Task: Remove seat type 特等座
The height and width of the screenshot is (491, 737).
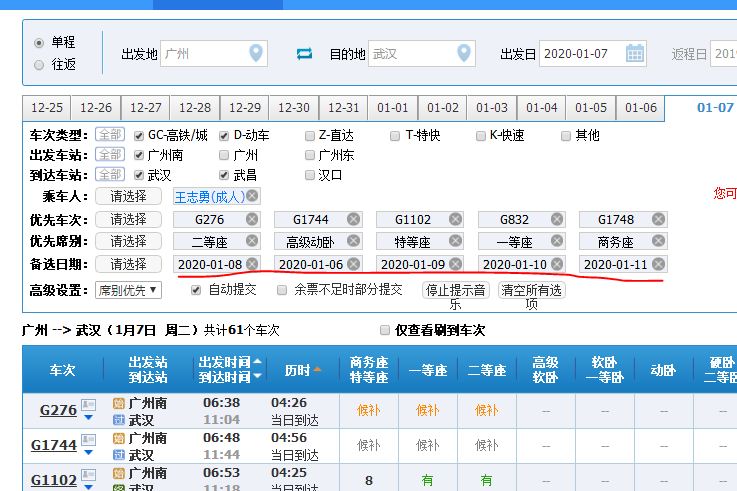Action: coord(455,241)
